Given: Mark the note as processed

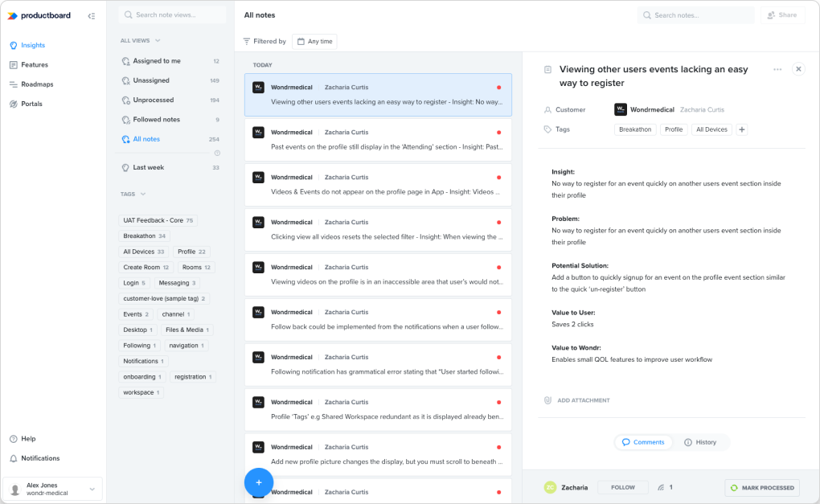Looking at the screenshot, I should click(x=761, y=487).
